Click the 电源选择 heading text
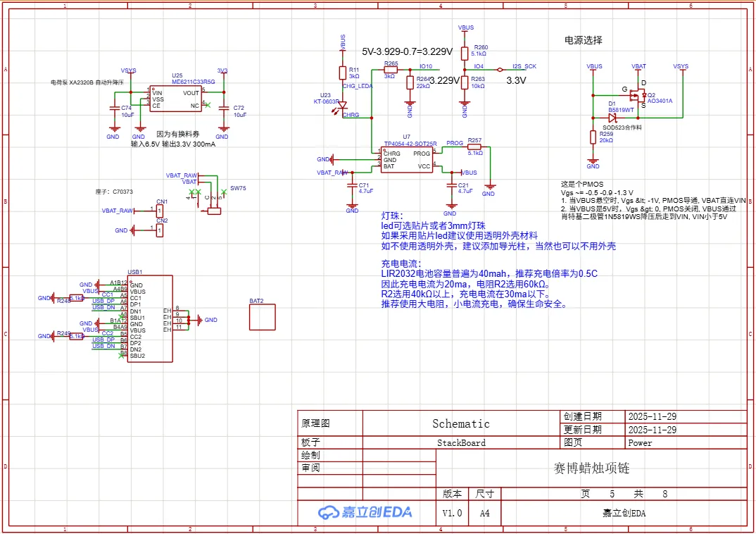The image size is (756, 534). coord(584,40)
